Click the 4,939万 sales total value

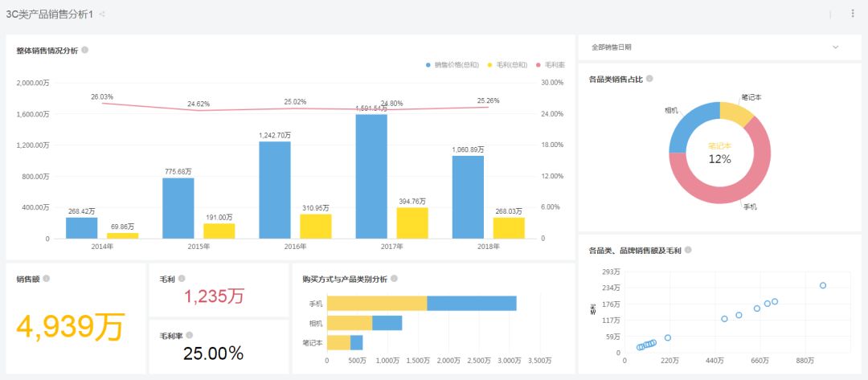(70, 327)
